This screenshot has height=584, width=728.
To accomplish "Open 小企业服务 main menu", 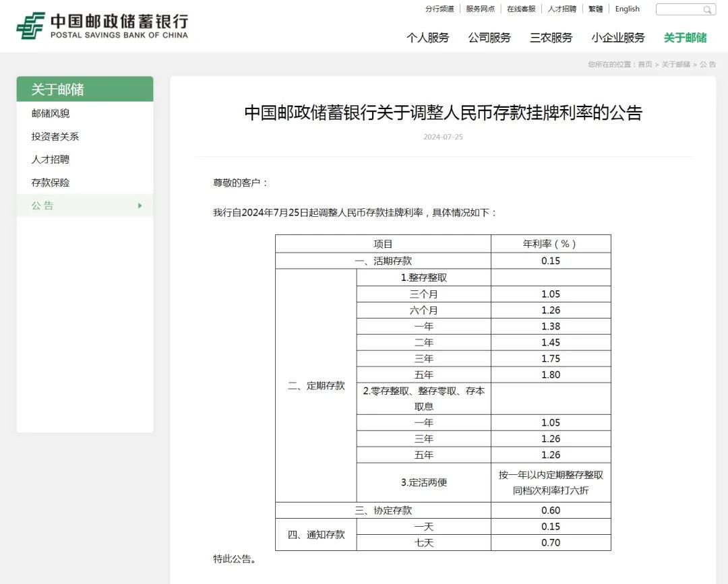I will tap(618, 38).
